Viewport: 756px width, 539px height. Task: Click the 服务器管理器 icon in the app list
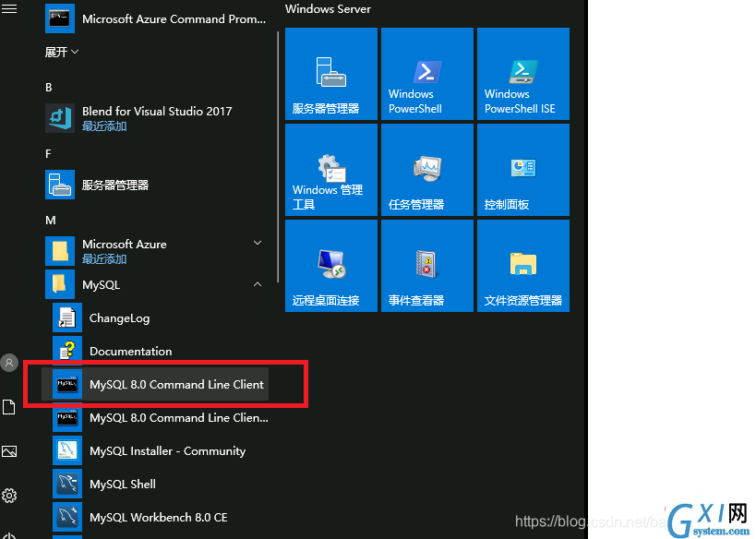tap(60, 185)
